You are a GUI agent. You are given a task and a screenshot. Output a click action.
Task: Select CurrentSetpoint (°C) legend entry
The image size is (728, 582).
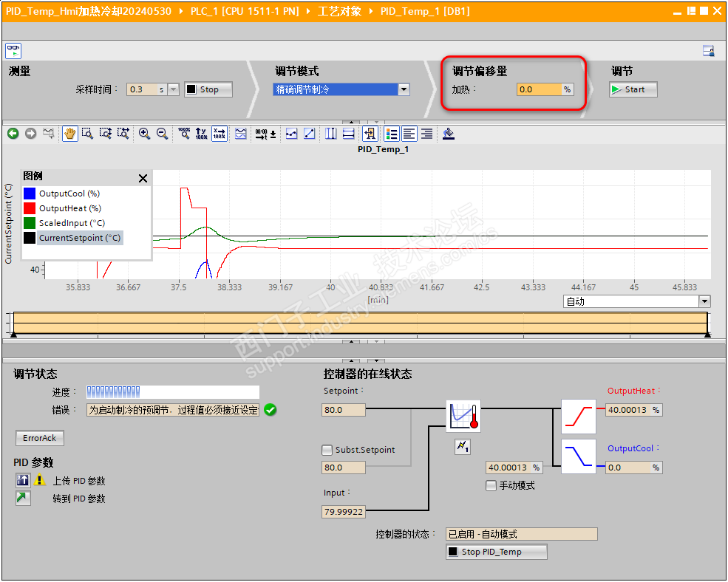pos(80,238)
